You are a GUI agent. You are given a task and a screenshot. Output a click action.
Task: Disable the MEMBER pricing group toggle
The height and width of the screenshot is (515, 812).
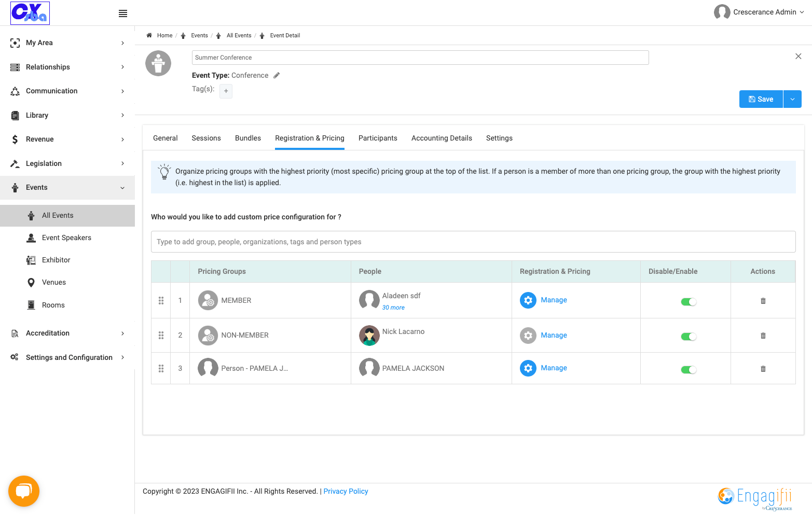click(689, 301)
